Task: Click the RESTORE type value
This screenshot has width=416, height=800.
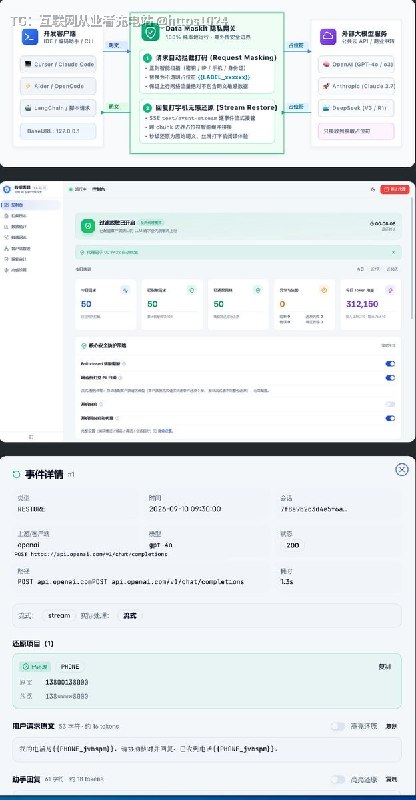Action: 31,509
